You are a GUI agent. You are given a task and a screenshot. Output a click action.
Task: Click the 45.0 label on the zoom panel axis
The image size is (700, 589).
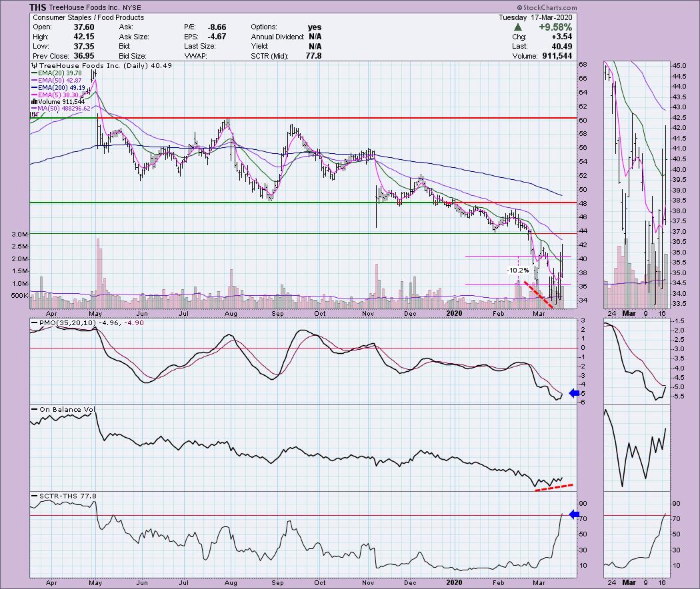point(679,65)
